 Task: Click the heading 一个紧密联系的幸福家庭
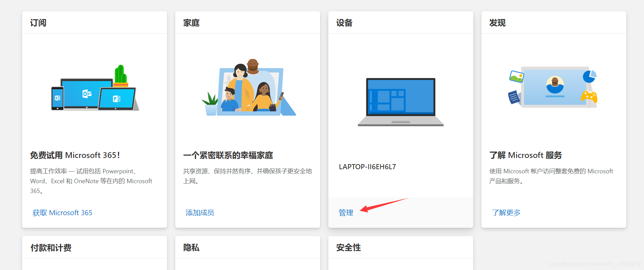coord(228,155)
